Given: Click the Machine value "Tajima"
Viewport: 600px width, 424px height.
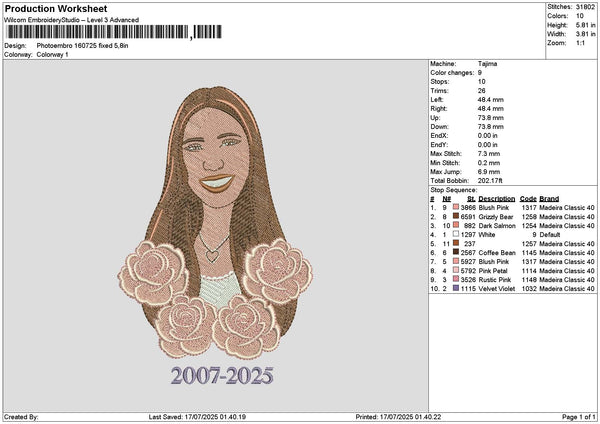Looking at the screenshot, I should (x=487, y=64).
